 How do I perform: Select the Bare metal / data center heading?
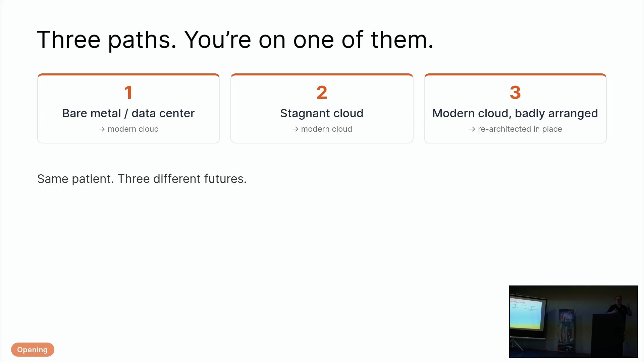[x=128, y=113]
